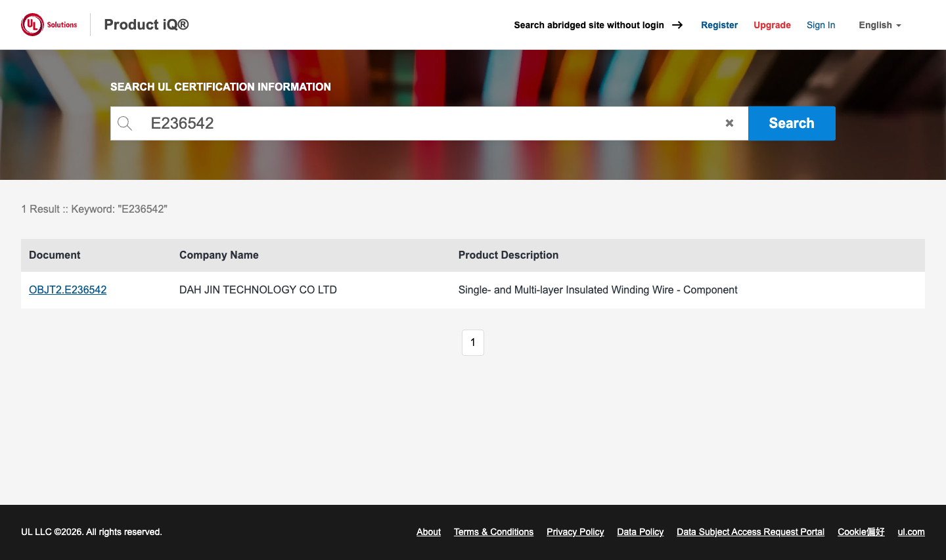Click the UL LLC ©2026 copyright text
Screen dimensions: 946x560
91,532
